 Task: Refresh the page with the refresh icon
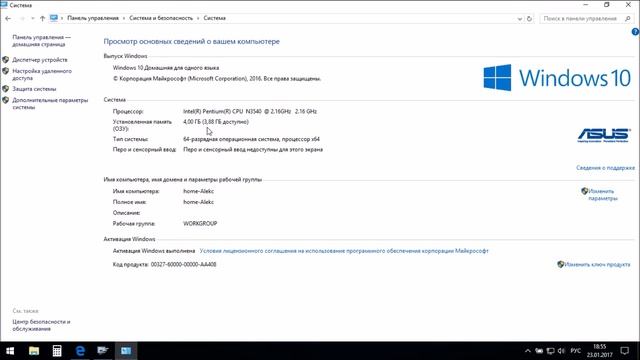529,18
